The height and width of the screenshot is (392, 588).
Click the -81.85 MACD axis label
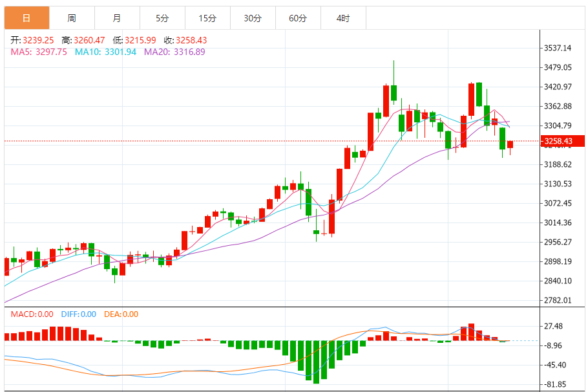tap(555, 384)
